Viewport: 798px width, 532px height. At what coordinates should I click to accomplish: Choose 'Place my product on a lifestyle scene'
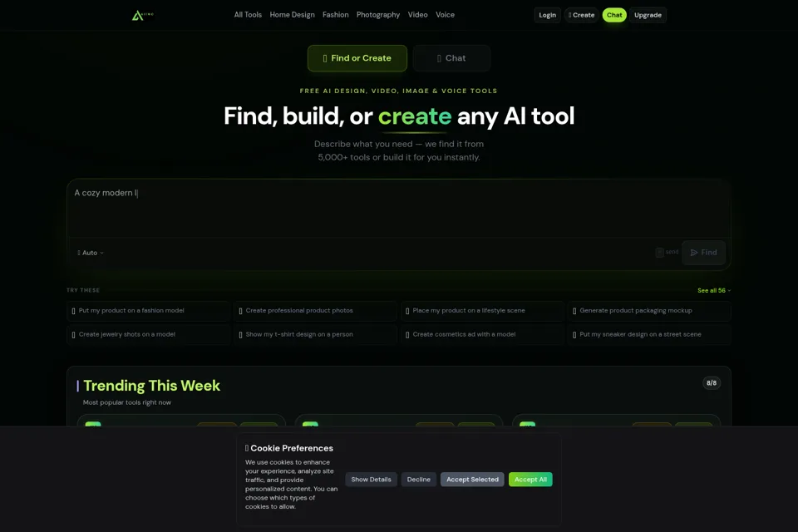[482, 311]
